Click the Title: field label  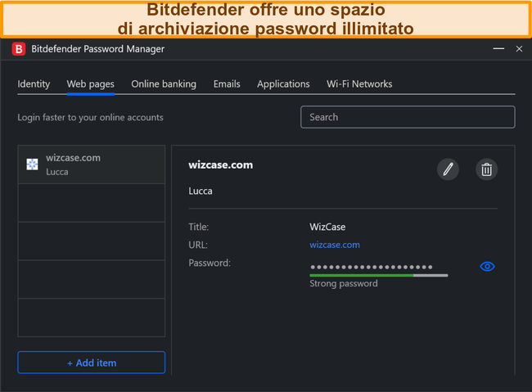(x=199, y=227)
